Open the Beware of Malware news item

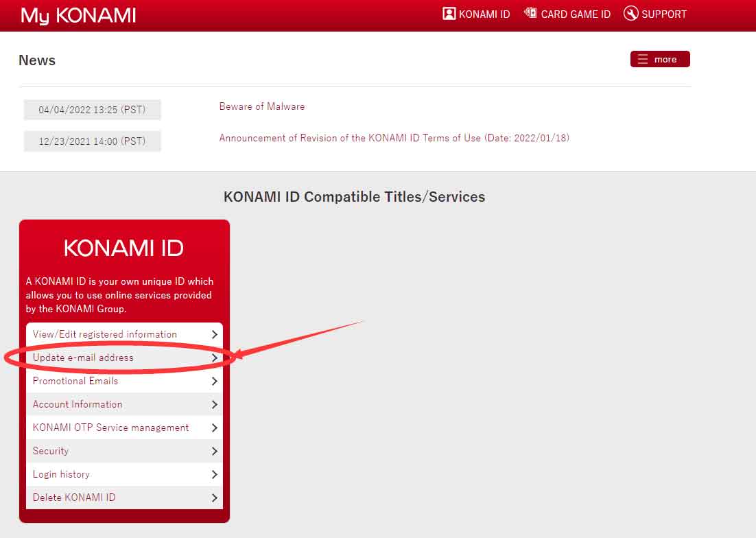(x=262, y=106)
